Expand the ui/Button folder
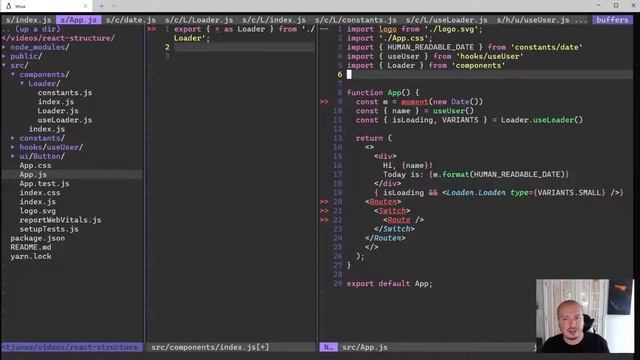 click(42, 156)
